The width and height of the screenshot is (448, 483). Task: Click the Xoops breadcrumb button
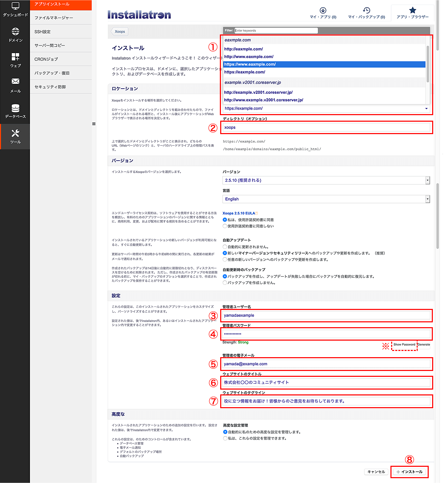tap(120, 31)
